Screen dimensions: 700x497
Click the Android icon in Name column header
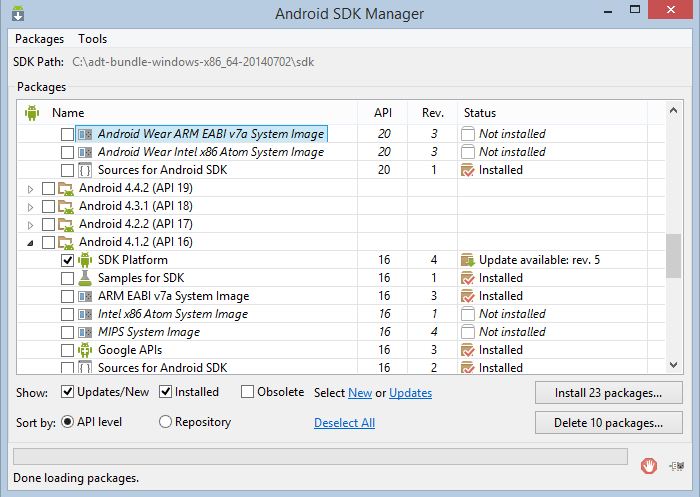click(32, 113)
